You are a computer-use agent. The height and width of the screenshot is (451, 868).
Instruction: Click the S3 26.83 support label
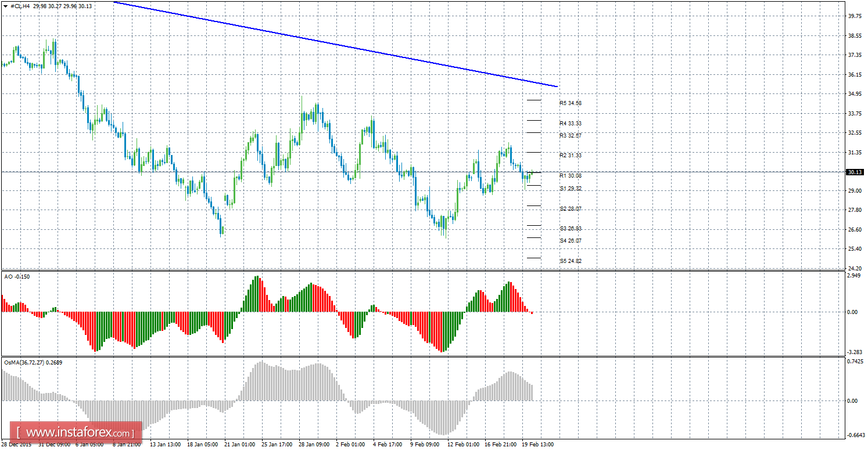571,229
